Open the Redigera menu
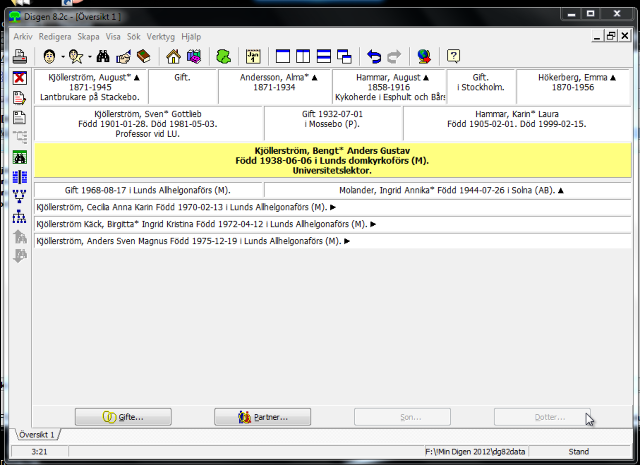Screen dimensions: 640x465 tap(55, 36)
